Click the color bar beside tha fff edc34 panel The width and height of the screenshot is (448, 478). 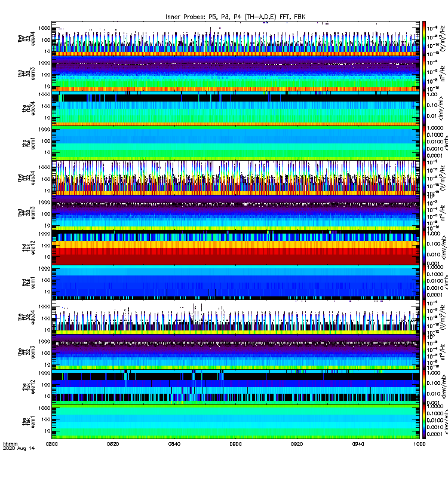coord(424,39)
